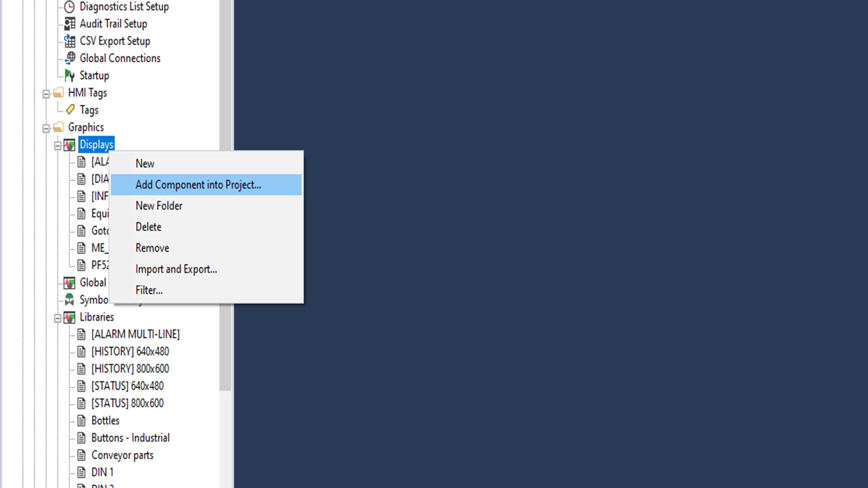Viewport: 868px width, 488px height.
Task: Select Add Component into Project option
Action: coord(198,185)
